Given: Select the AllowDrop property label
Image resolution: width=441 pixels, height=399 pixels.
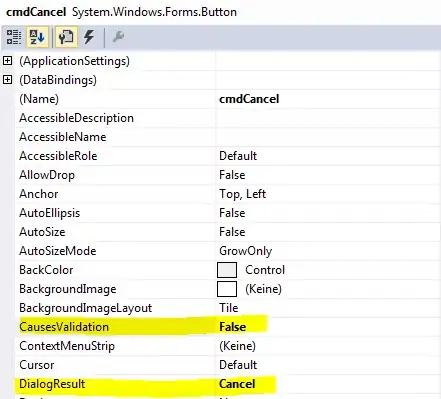Looking at the screenshot, I should point(47,175).
